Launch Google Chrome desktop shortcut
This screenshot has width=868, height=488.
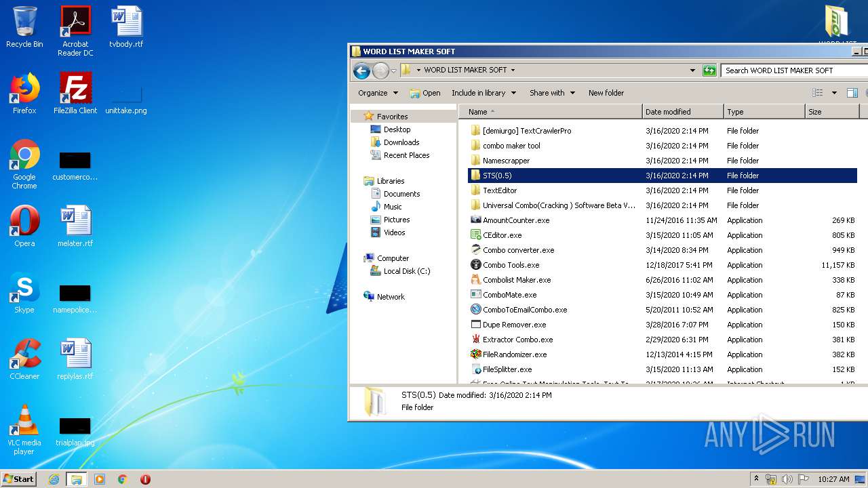pos(24,164)
